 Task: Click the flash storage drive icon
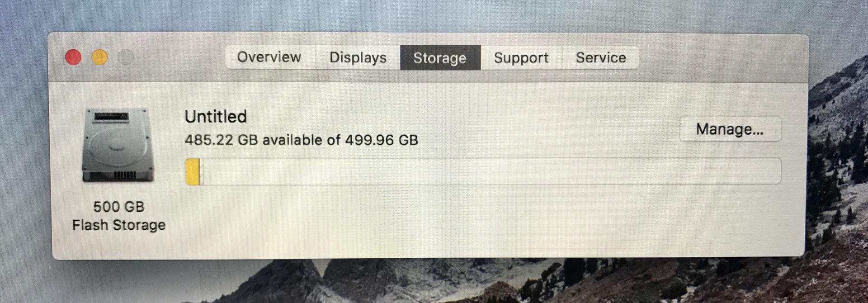pyautogui.click(x=118, y=145)
